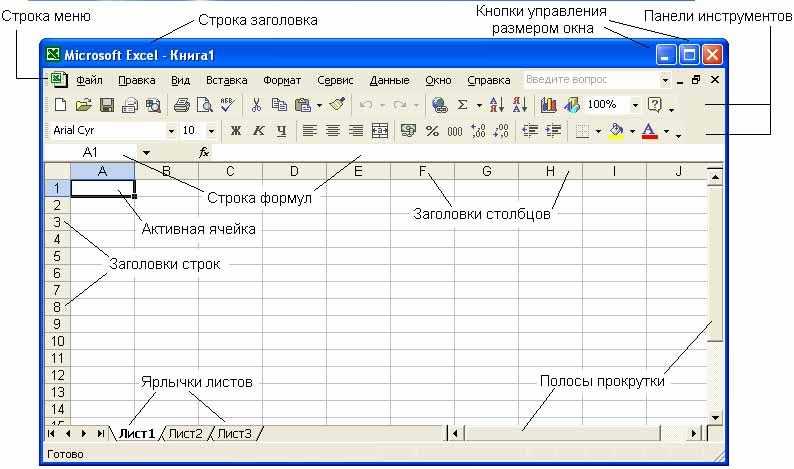Open the Правка menu
Screen dimensions: 794x469
click(136, 80)
